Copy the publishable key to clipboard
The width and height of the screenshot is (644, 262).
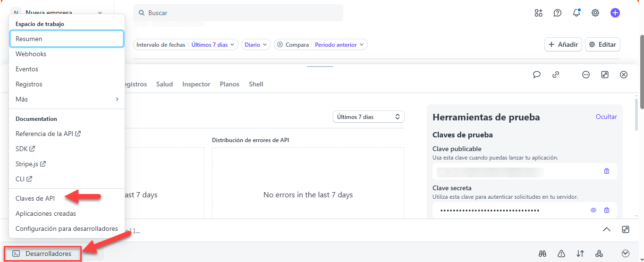pyautogui.click(x=607, y=171)
